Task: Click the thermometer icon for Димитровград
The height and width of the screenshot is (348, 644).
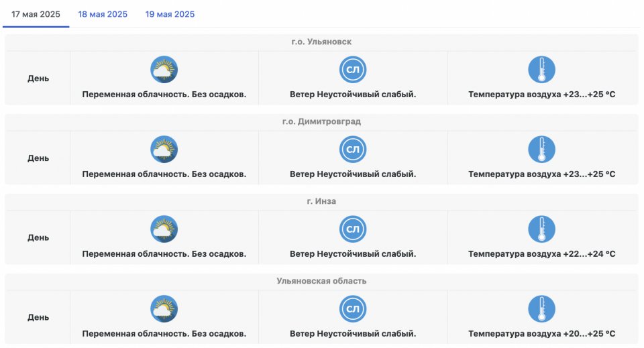Action: pos(541,150)
